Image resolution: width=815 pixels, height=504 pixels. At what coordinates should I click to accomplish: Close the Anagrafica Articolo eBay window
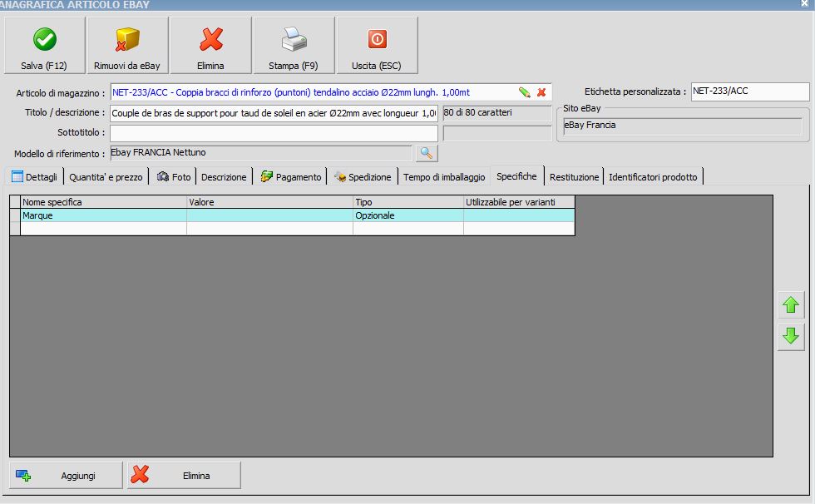pyautogui.click(x=804, y=3)
